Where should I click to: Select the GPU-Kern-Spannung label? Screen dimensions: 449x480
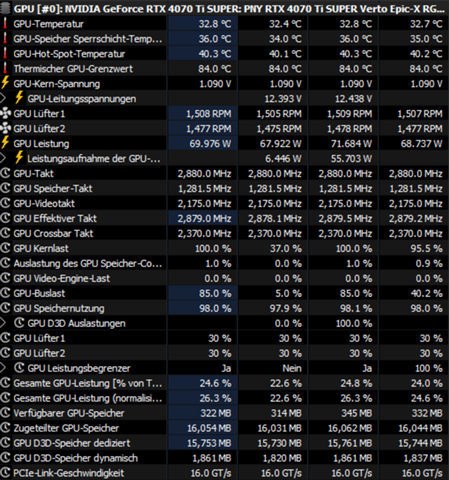[57, 84]
